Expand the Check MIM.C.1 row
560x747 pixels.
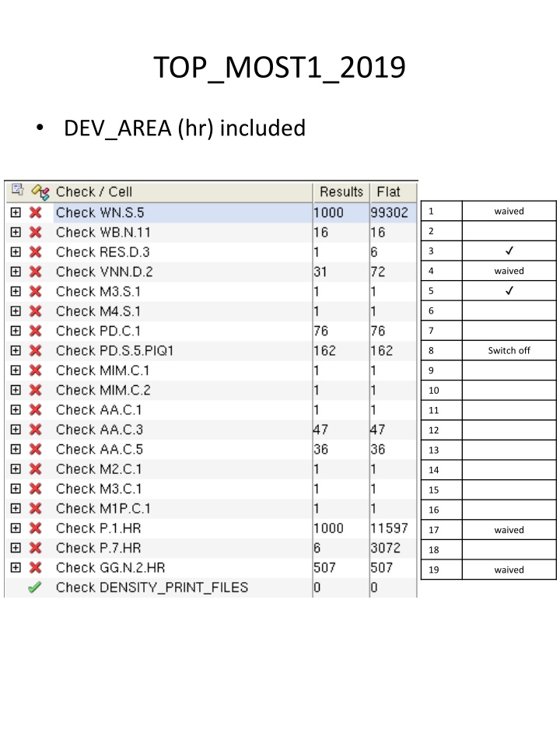pyautogui.click(x=16, y=370)
